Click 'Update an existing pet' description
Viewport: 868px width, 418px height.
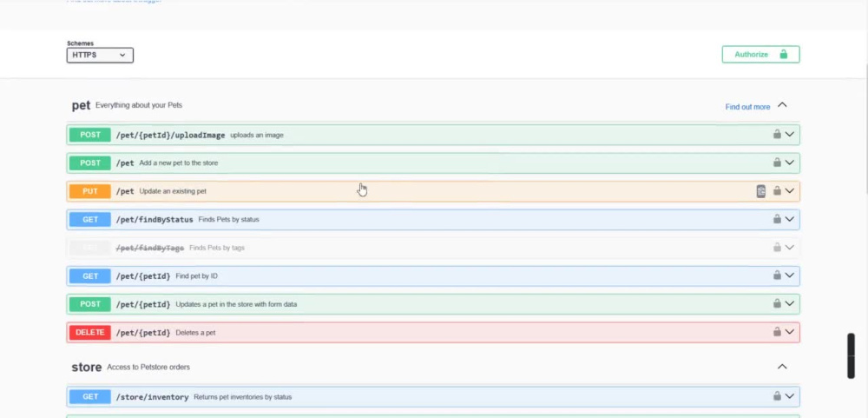(x=173, y=191)
